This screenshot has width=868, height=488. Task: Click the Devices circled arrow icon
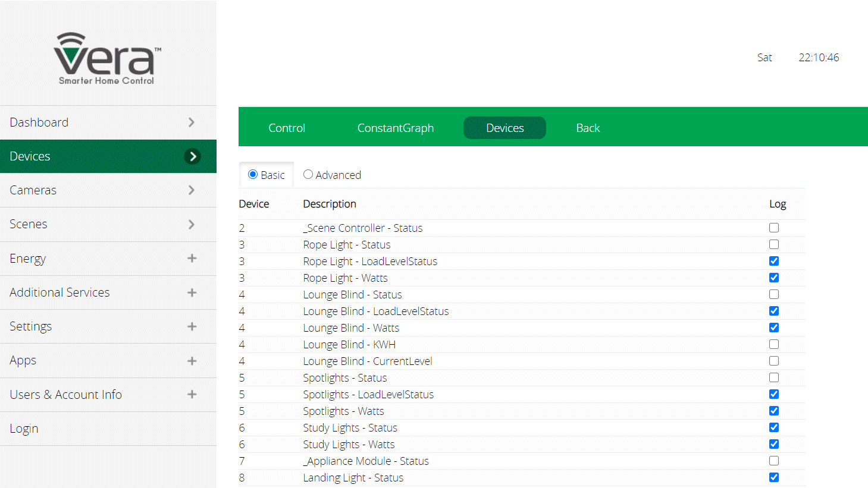tap(192, 156)
